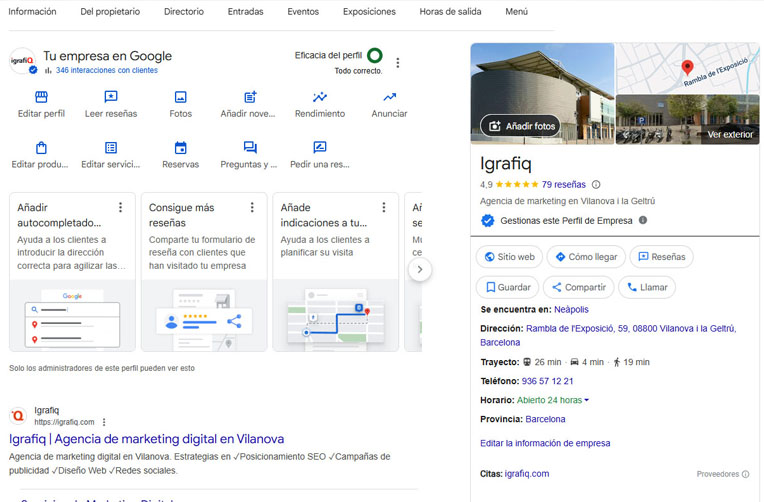Open Rambla de l'Exposició address link
764x502 pixels.
(608, 335)
